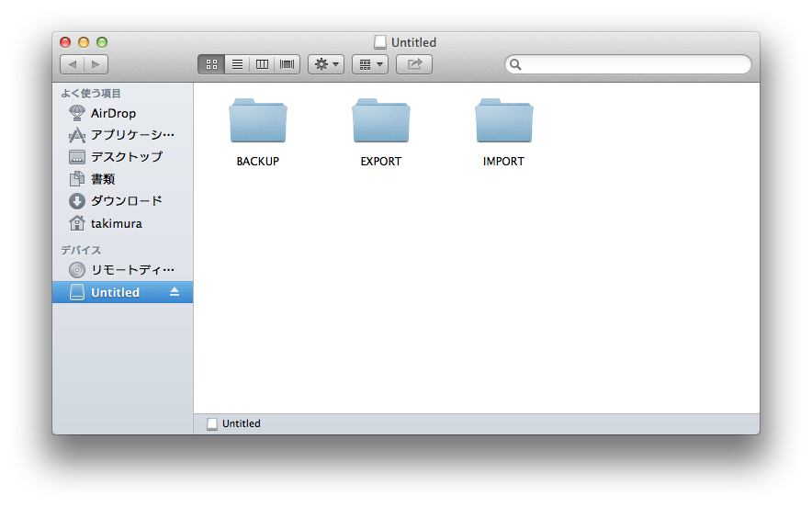Switch to Cover Flow view

287,64
